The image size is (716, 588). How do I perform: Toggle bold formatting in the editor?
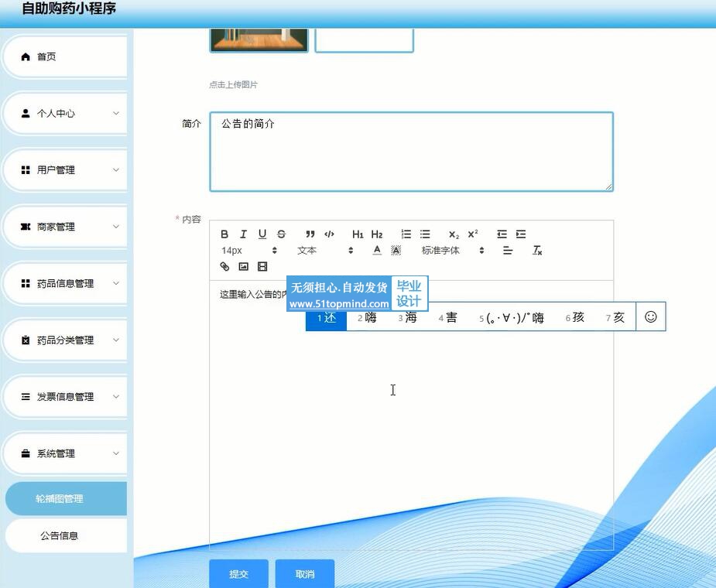[x=224, y=234]
